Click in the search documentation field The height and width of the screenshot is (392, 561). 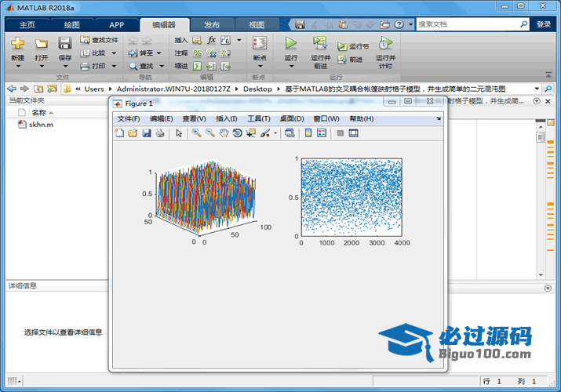coord(468,24)
